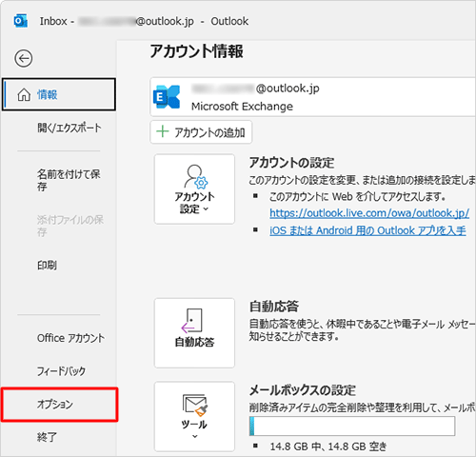Click the Microsoft Exchange account icon

pos(167,97)
